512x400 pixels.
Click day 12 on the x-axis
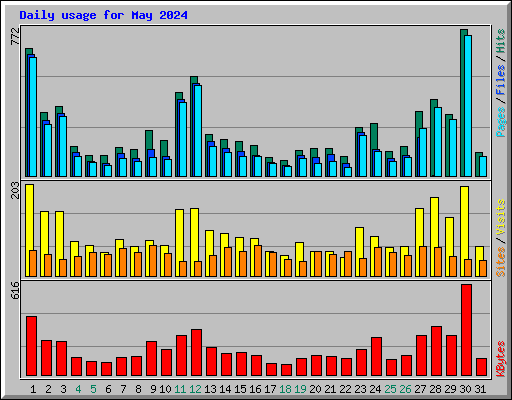[x=195, y=389]
